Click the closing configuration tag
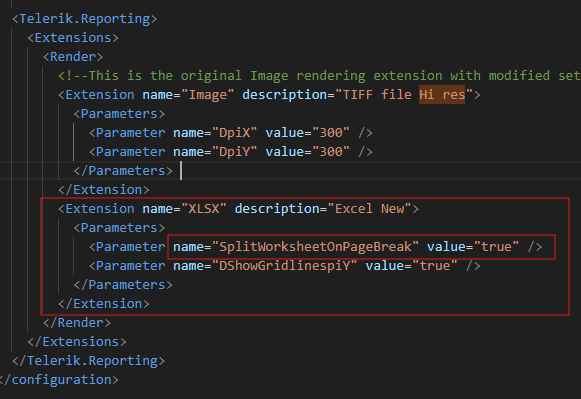This screenshot has height=399, width=581. 59,380
